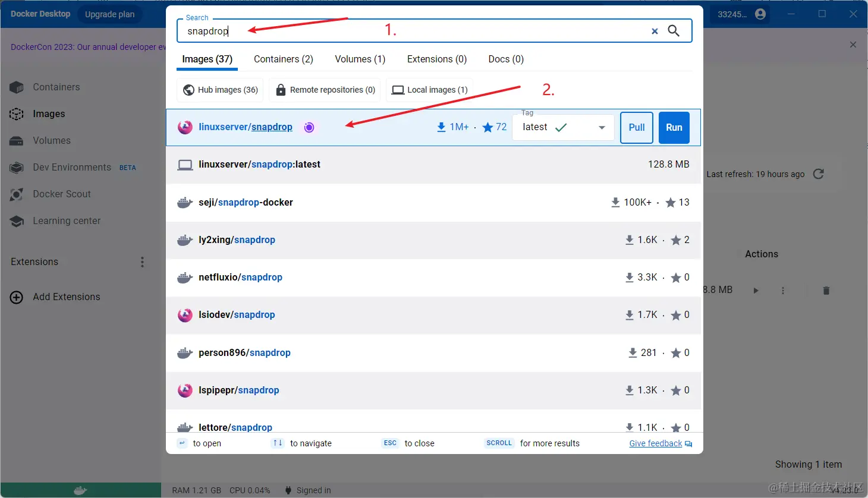The image size is (868, 498).
Task: Click the Docker whale icon for netfluxio/snapdrop
Action: pyautogui.click(x=185, y=278)
